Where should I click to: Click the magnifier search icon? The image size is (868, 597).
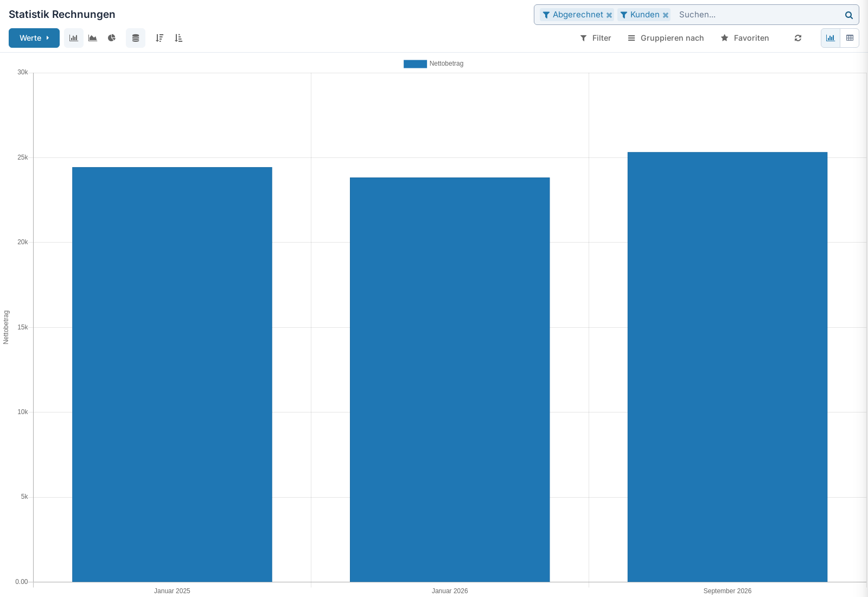pos(849,15)
